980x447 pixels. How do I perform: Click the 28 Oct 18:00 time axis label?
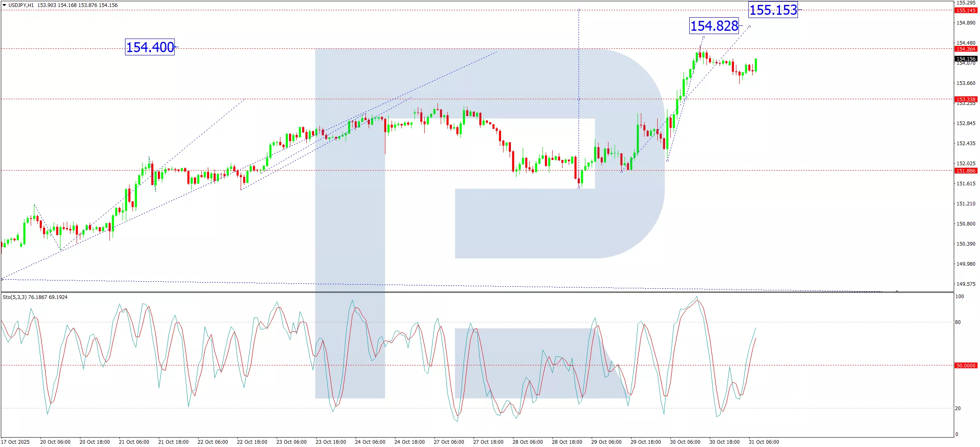567,442
